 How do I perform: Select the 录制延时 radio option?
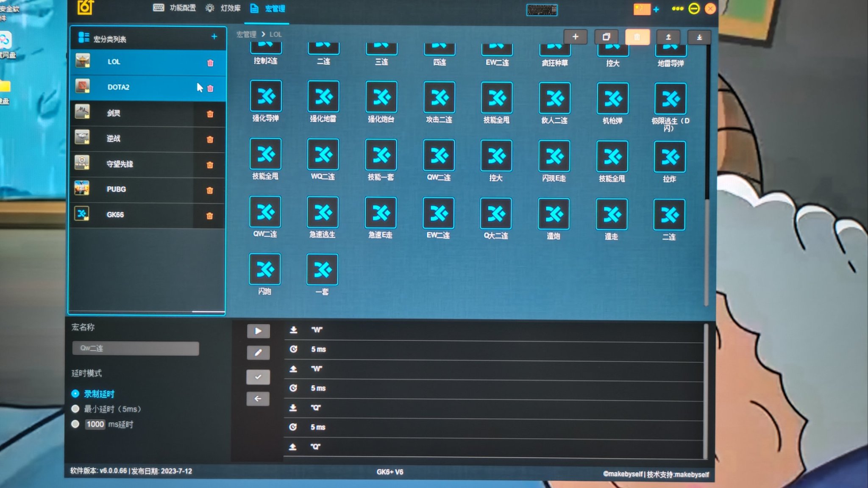[75, 394]
